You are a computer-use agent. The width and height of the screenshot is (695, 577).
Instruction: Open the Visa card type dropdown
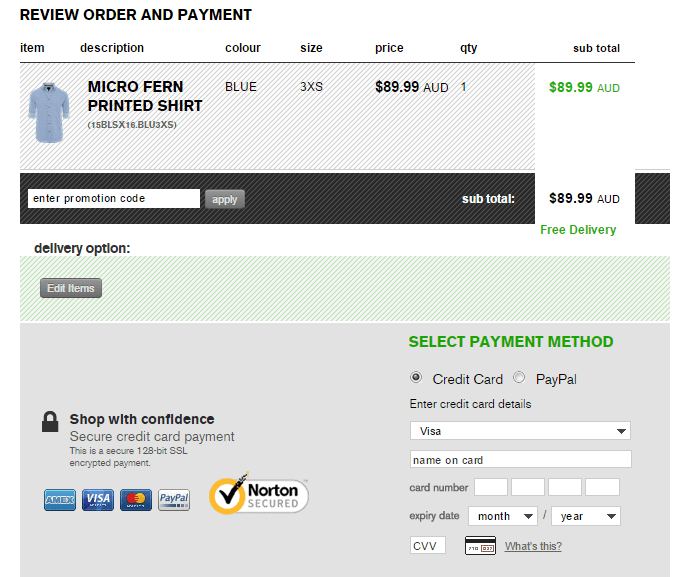[520, 431]
